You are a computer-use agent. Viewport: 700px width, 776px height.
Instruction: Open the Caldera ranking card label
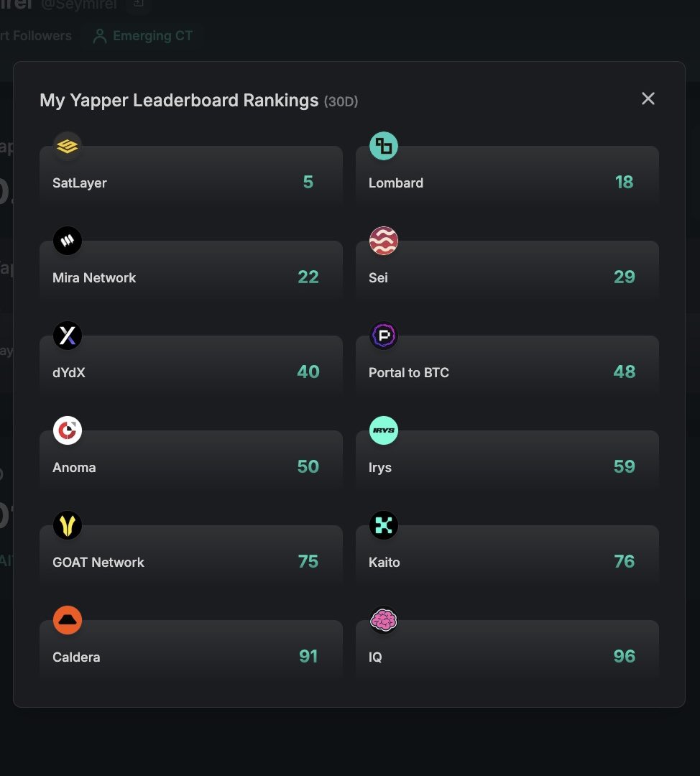76,657
